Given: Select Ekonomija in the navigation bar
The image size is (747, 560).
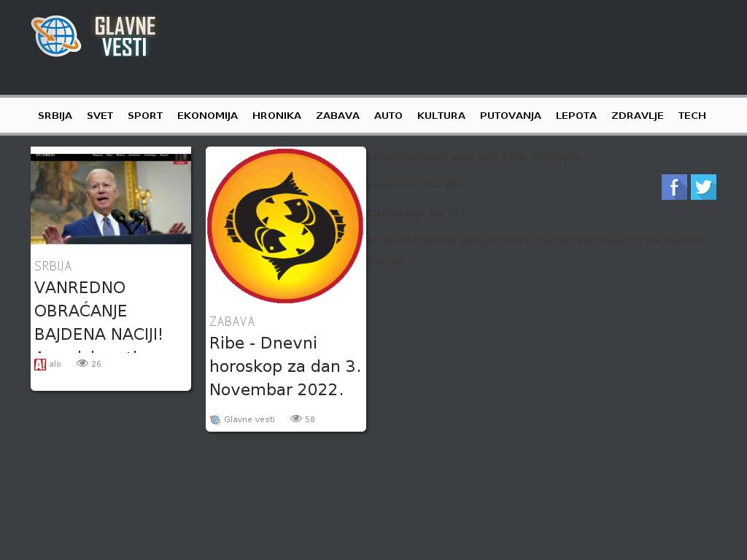Looking at the screenshot, I should 207,115.
